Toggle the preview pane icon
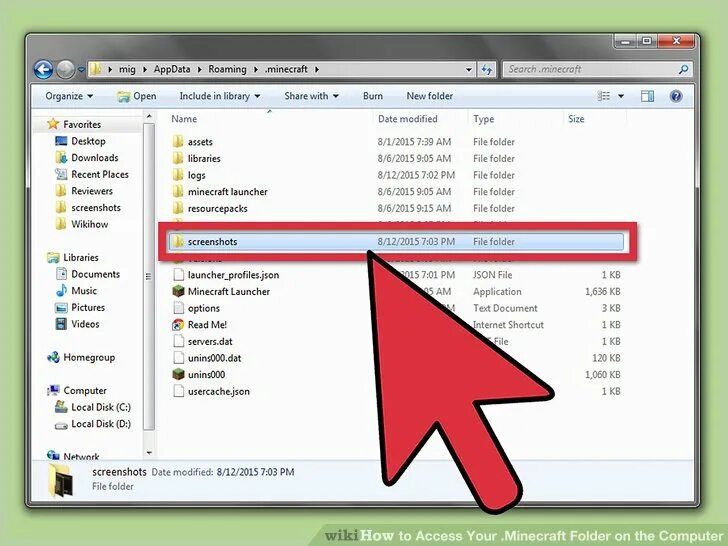This screenshot has height=546, width=728. point(647,96)
